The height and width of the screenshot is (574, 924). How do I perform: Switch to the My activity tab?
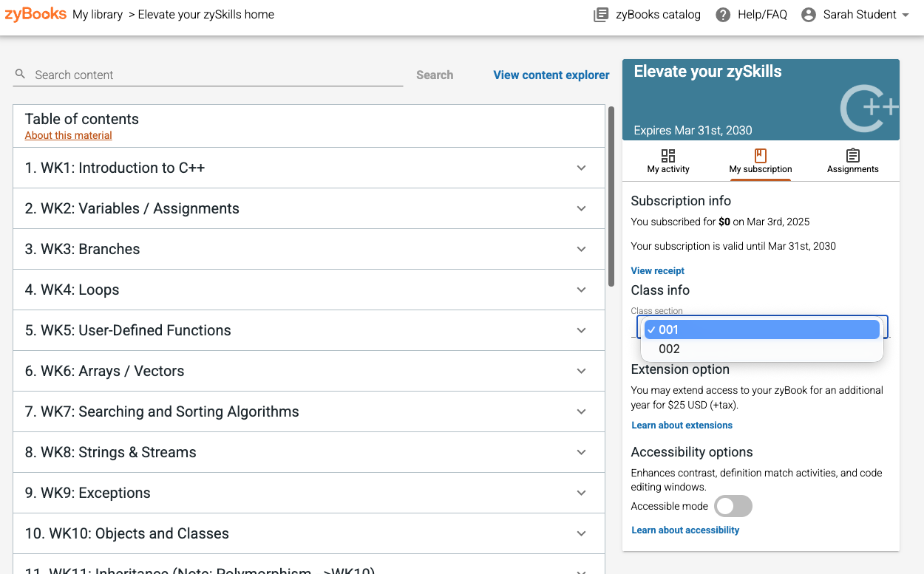click(668, 161)
